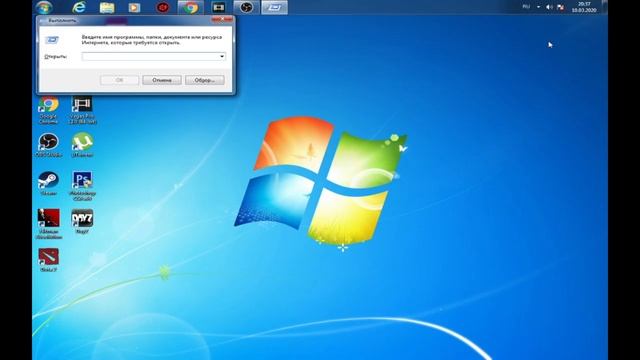Click the RU language indicator
The width and height of the screenshot is (640, 360).
point(526,7)
